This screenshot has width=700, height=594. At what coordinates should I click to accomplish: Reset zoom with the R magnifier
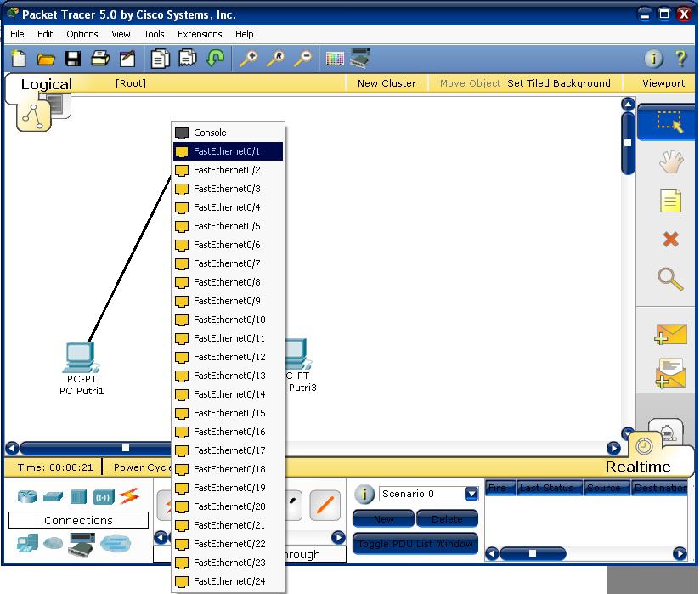point(276,59)
